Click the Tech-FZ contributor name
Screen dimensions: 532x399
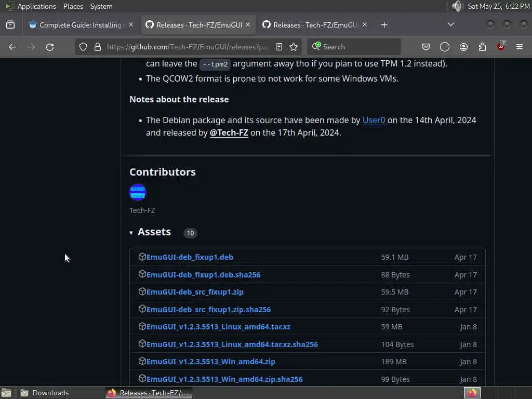click(142, 210)
